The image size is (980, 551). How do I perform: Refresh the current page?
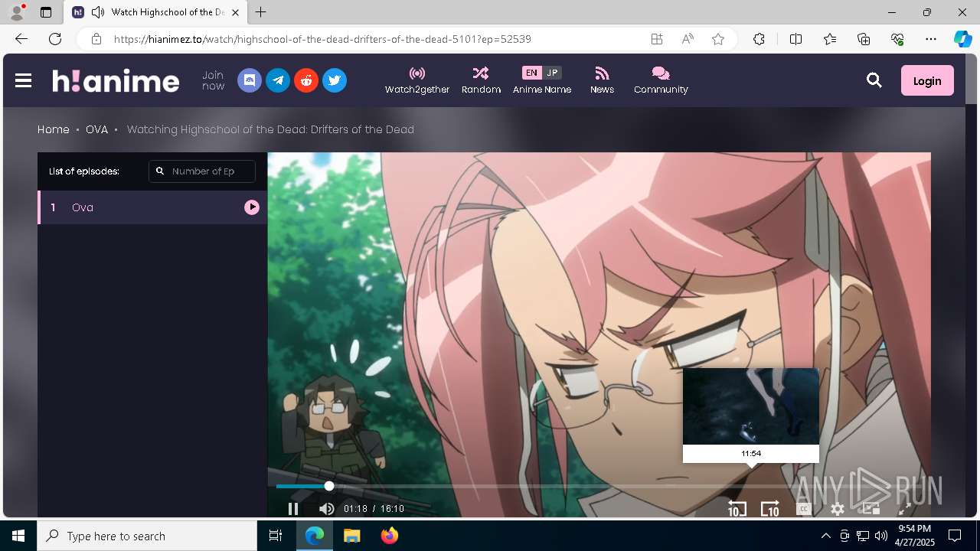pos(55,39)
